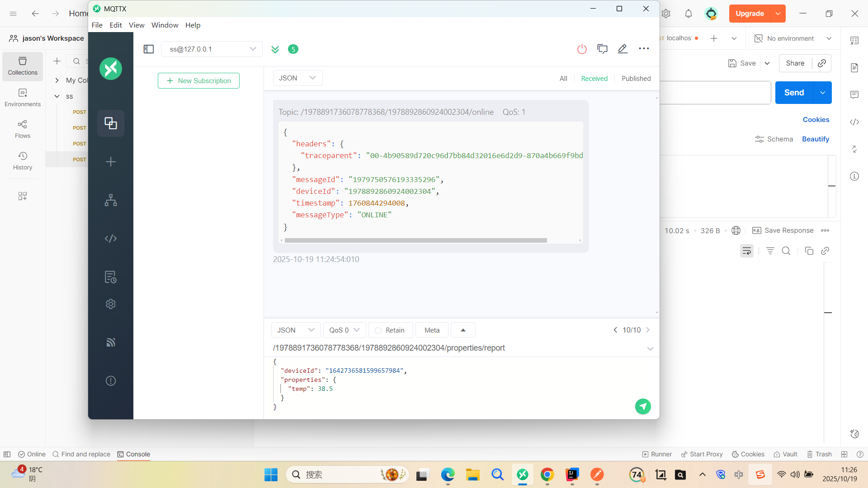Switch to the Published messages tab
Screen dimensions: 868x488
point(636,79)
